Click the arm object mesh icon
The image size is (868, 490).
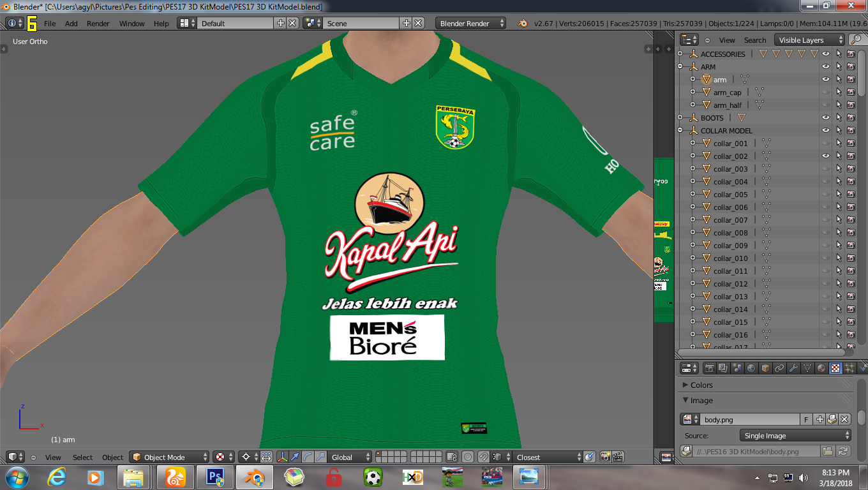[706, 80]
